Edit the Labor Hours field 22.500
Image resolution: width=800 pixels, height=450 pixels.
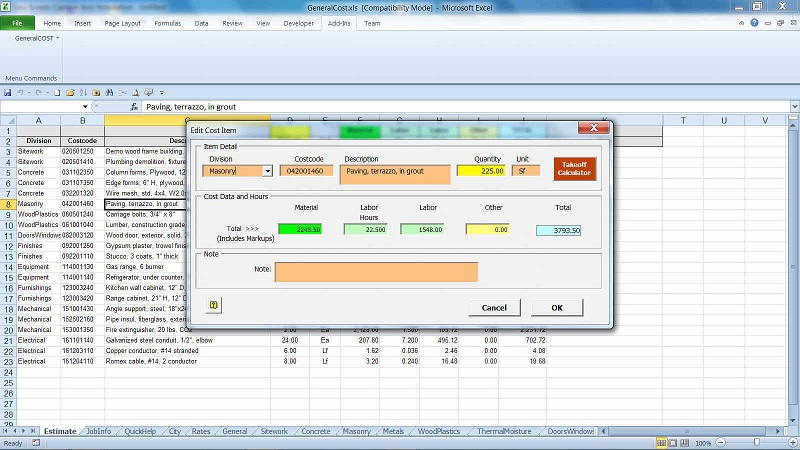tap(365, 230)
